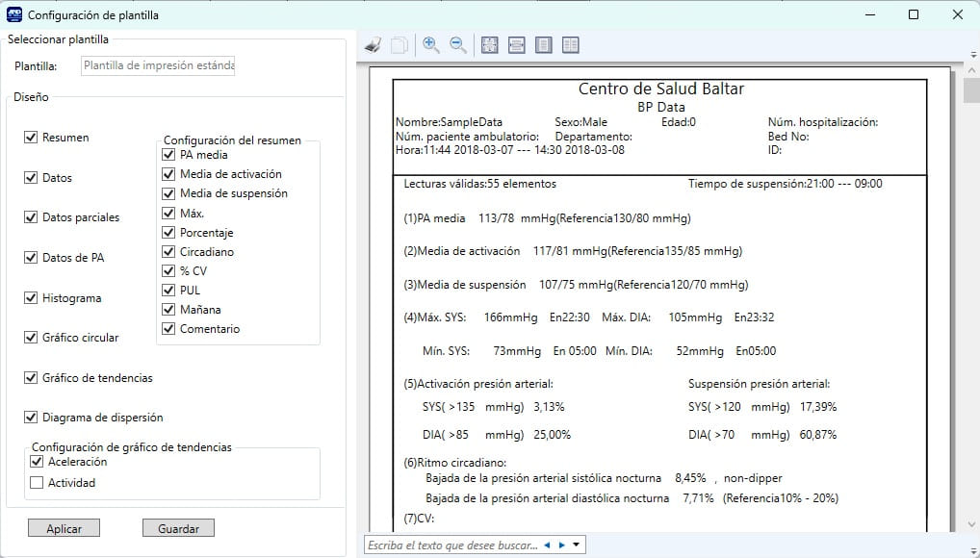Uncheck the Histograma checkbox
Image resolution: width=980 pixels, height=558 pixels.
31,298
